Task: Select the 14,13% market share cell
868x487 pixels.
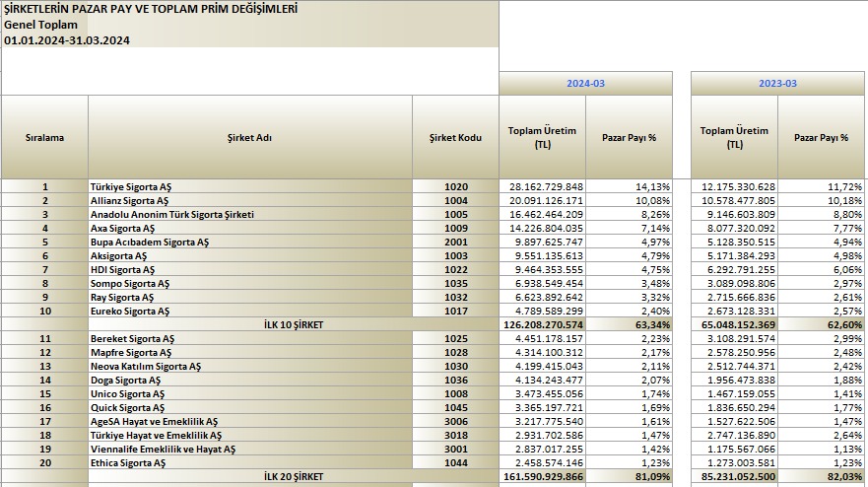Action: pos(630,186)
